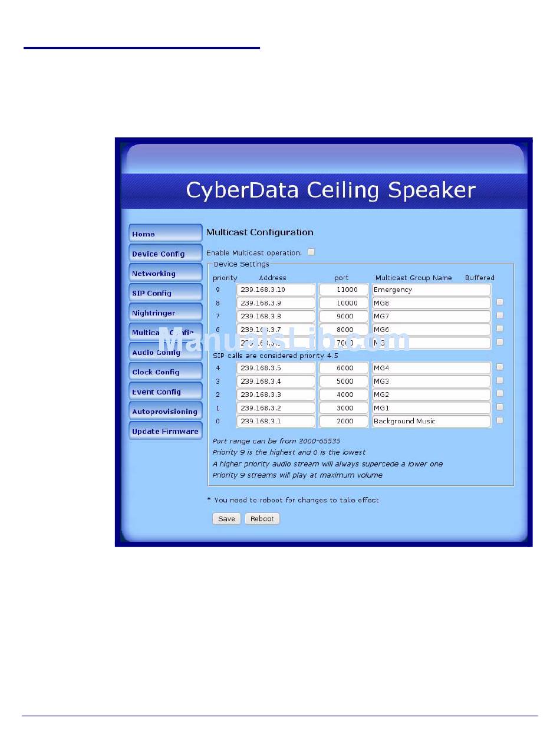Edit the MG2 group name field
560x743 pixels.
tap(431, 394)
